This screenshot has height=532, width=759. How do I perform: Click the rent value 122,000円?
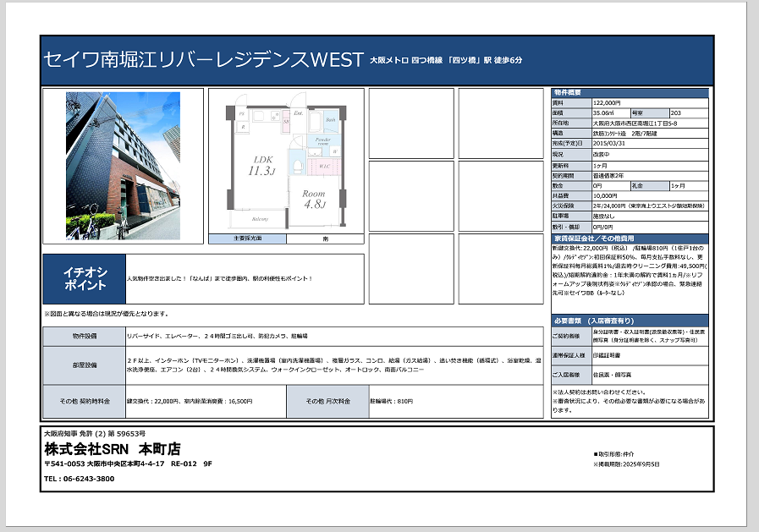coord(608,102)
